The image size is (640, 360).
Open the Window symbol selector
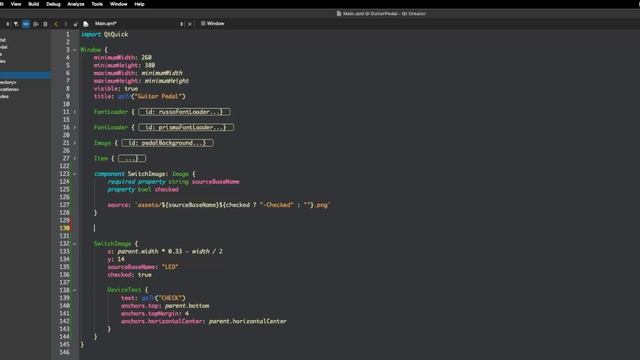pyautogui.click(x=213, y=24)
